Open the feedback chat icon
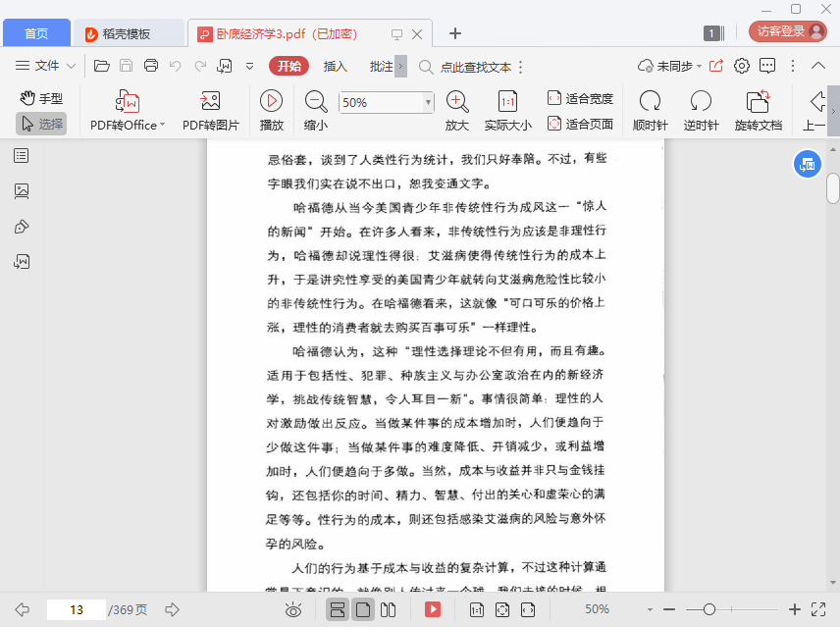 coord(767,66)
